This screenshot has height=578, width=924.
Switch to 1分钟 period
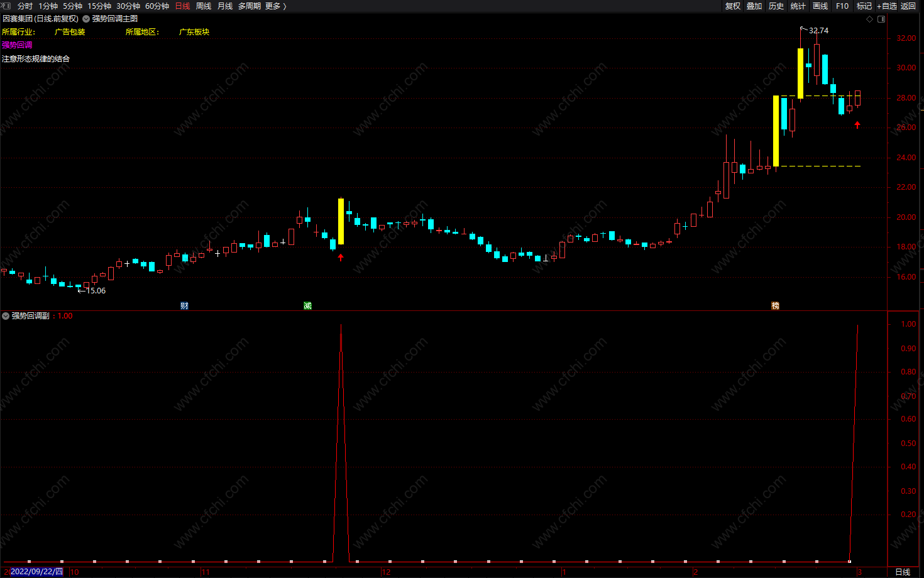pyautogui.click(x=48, y=6)
